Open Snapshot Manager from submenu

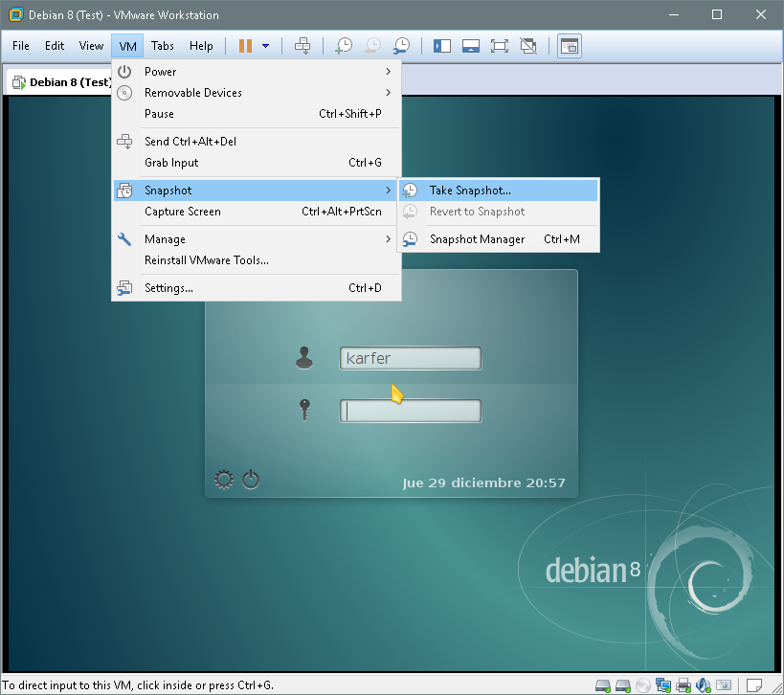click(499, 239)
